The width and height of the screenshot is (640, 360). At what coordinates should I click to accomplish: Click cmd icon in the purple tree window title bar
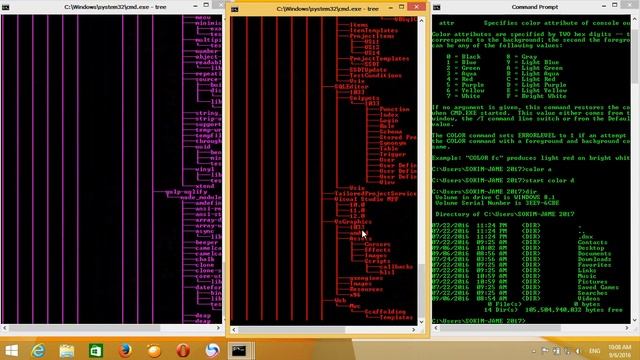[5, 7]
